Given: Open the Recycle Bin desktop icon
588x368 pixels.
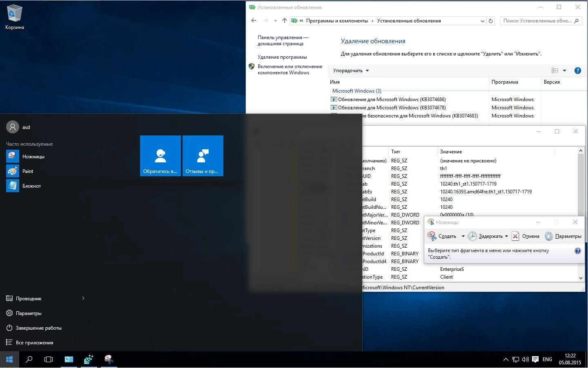Looking at the screenshot, I should coord(15,17).
